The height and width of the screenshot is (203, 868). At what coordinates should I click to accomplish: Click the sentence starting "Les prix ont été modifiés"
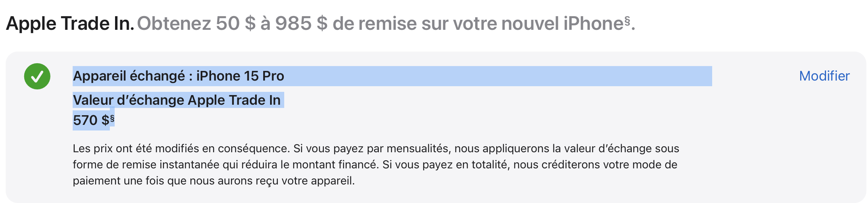pos(181,149)
